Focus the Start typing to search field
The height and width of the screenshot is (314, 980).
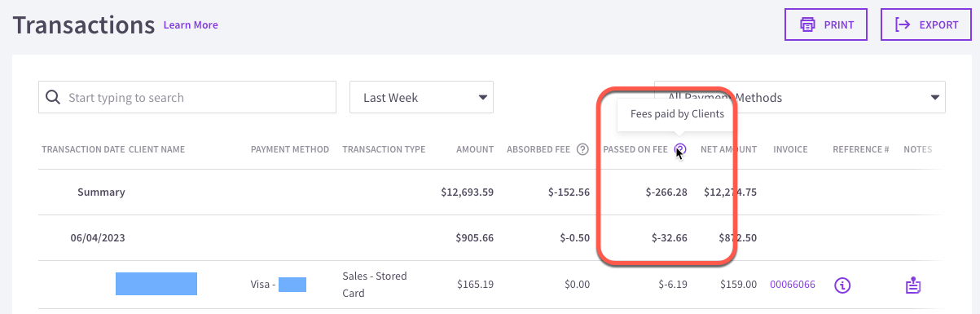pyautogui.click(x=187, y=97)
